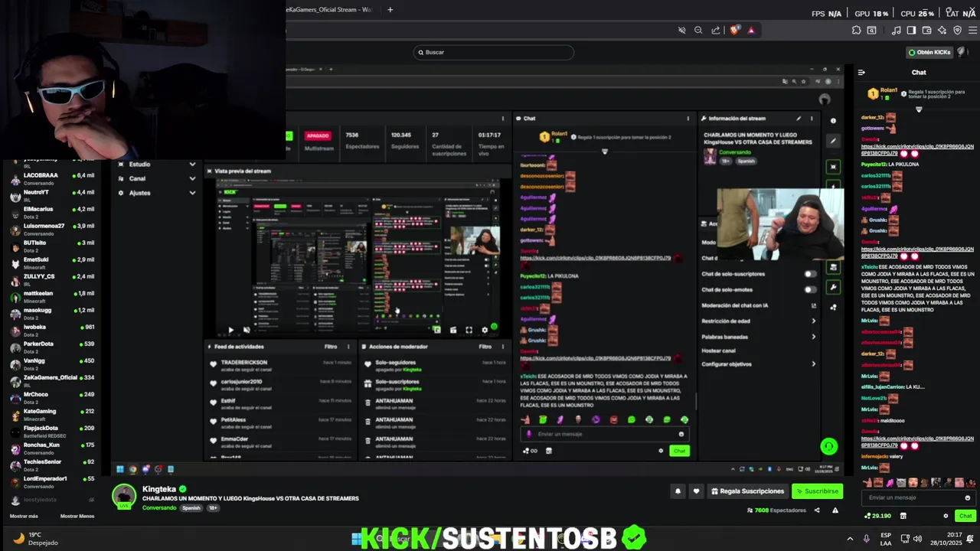Image resolution: width=980 pixels, height=551 pixels.
Task: Toggle Chat de solo-emotes switch
Action: 810,290
